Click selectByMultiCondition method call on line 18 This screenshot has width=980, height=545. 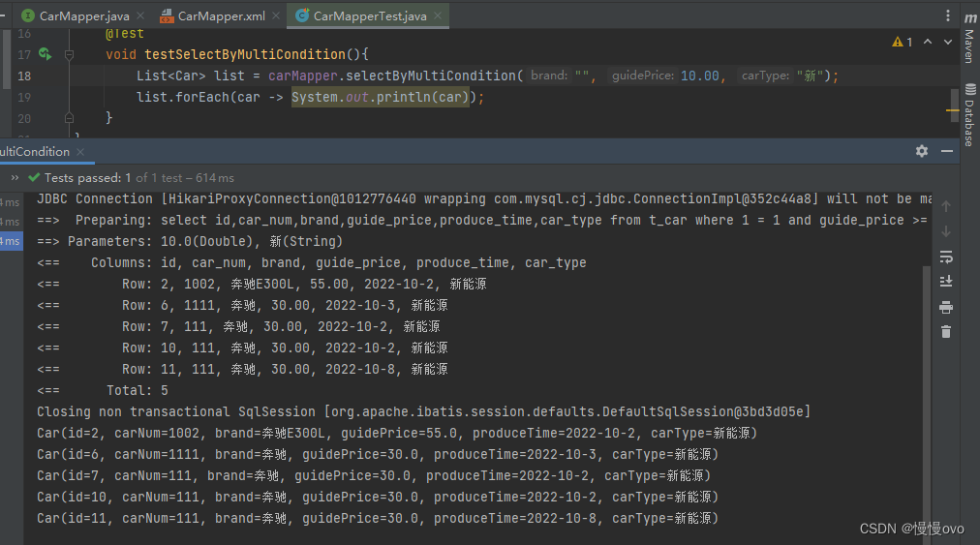[431, 76]
